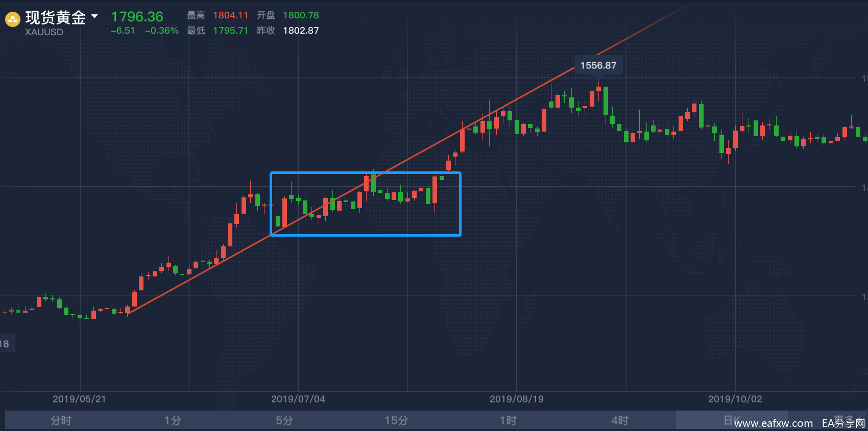Viewport: 868px width, 431px height.
Task: Click the 2019/10/02 date axis label
Action: pos(735,399)
